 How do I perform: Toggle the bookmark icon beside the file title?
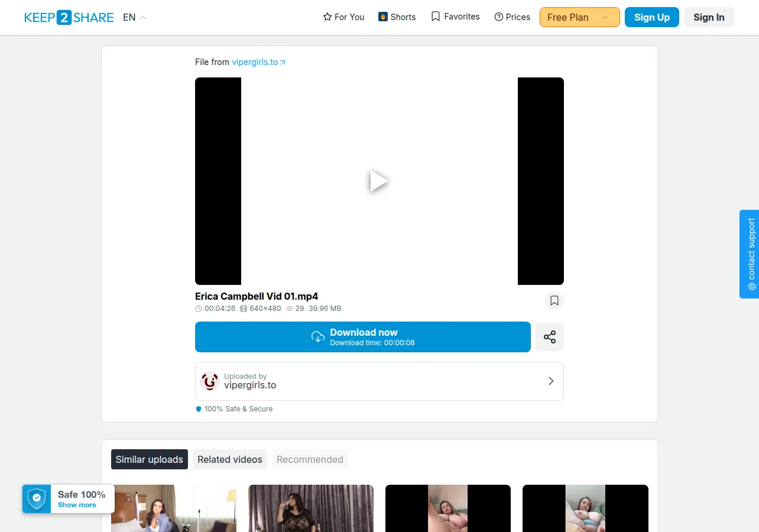(x=554, y=301)
